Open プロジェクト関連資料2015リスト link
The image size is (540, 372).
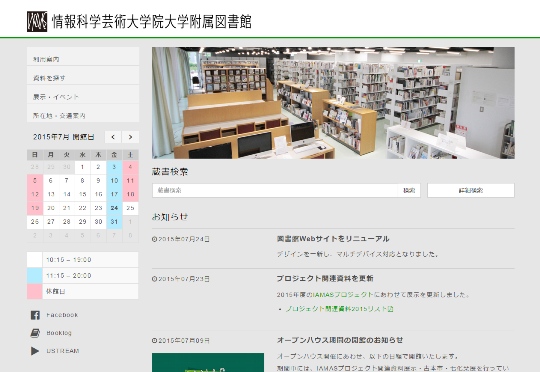coord(337,309)
